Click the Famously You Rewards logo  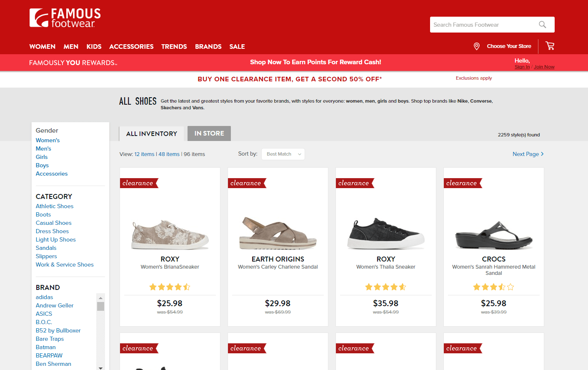point(73,63)
